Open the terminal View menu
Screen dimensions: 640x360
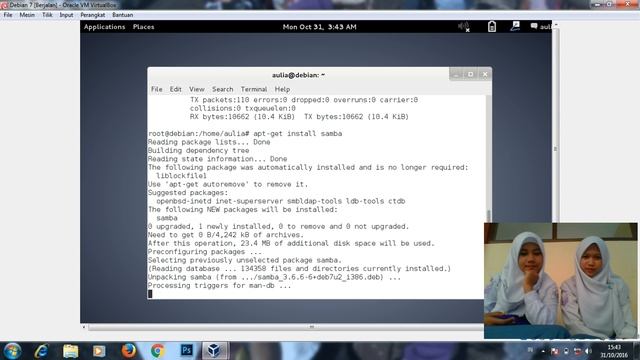coord(197,89)
